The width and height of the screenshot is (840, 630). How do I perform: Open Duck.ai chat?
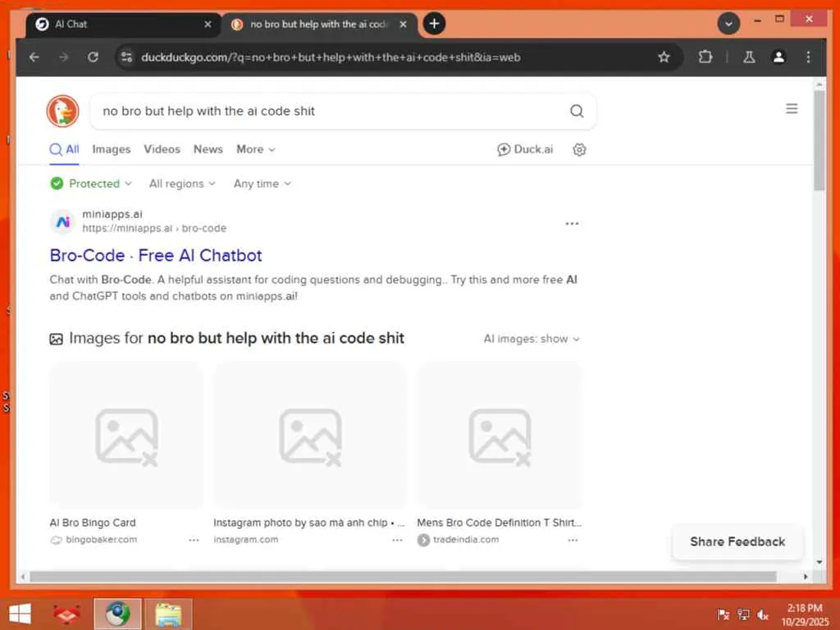click(524, 149)
